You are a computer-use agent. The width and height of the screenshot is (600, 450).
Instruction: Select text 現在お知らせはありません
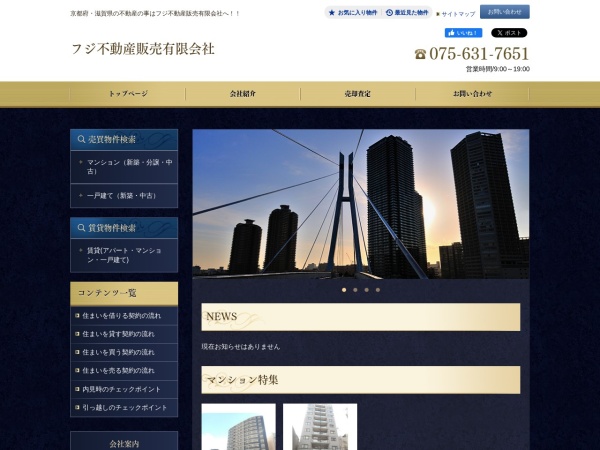[x=241, y=347]
